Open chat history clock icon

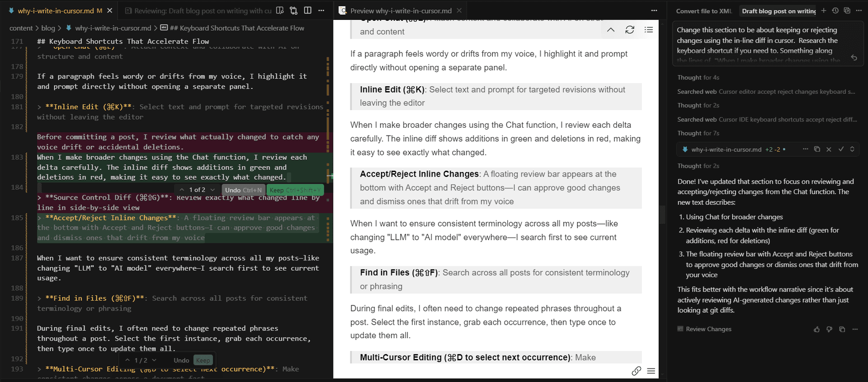(835, 10)
